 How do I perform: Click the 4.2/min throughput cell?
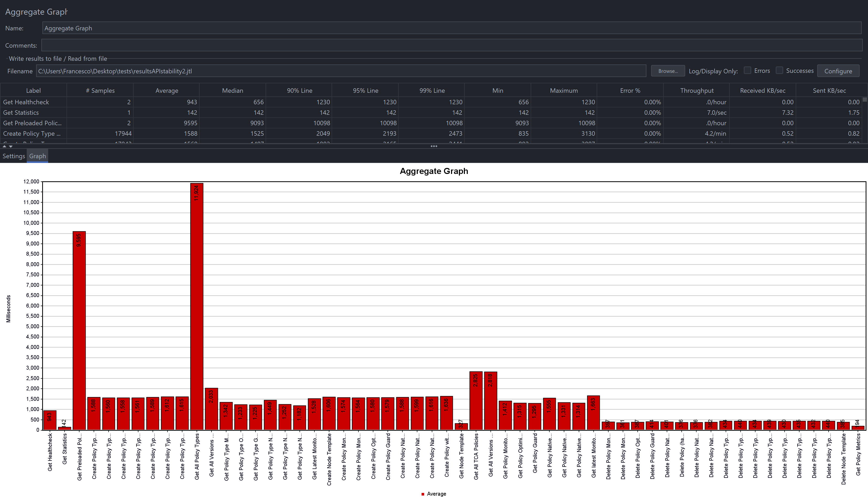696,133
